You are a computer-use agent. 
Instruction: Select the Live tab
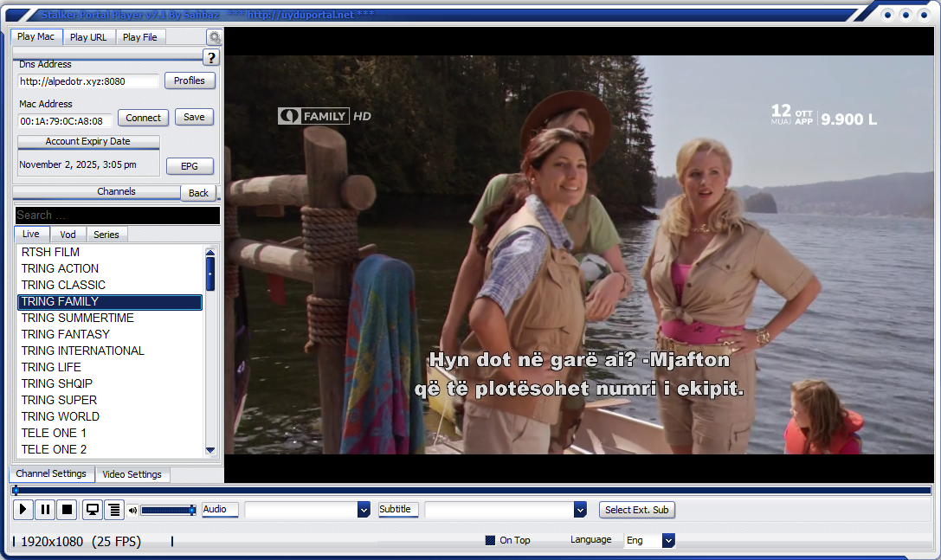click(31, 234)
